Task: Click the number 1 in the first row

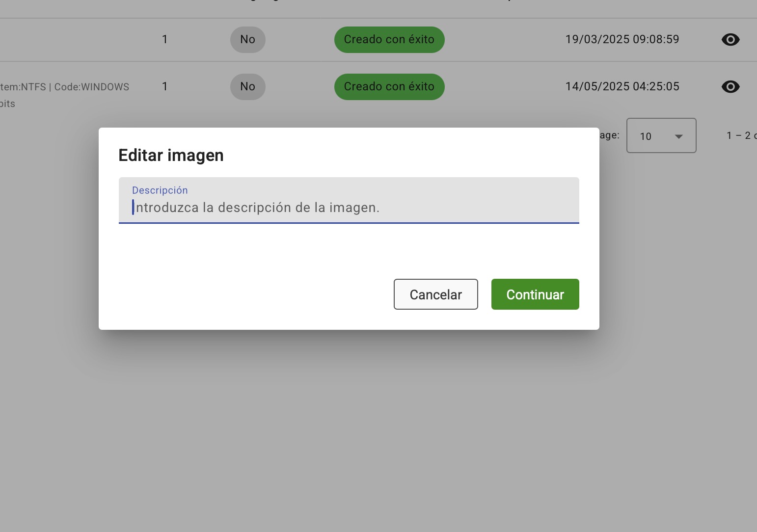Action: coord(165,40)
